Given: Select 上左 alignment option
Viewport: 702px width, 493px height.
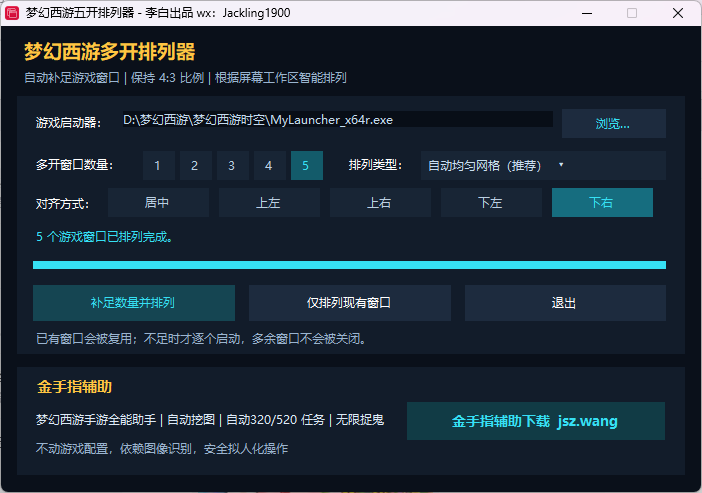Looking at the screenshot, I should [x=270, y=202].
